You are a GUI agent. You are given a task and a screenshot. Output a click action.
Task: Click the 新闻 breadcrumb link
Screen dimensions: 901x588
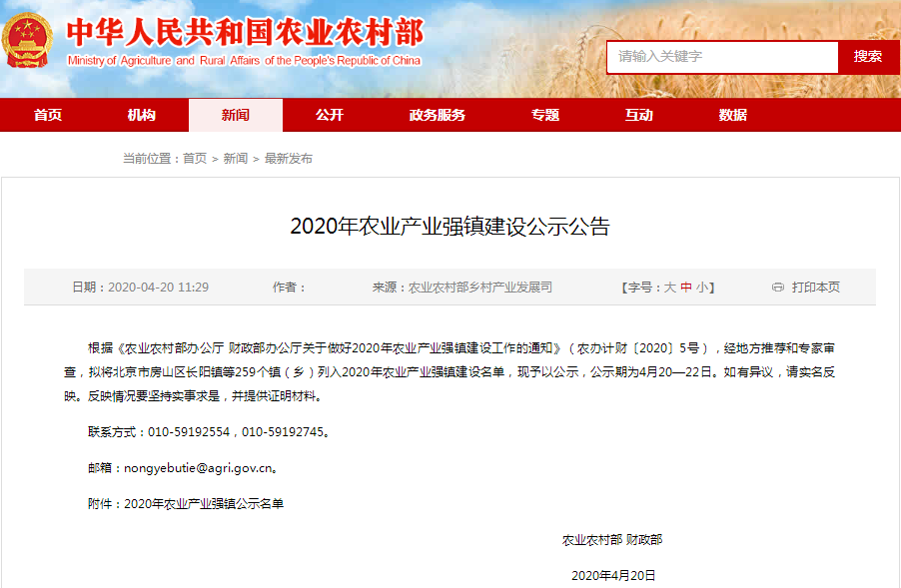click(x=236, y=159)
